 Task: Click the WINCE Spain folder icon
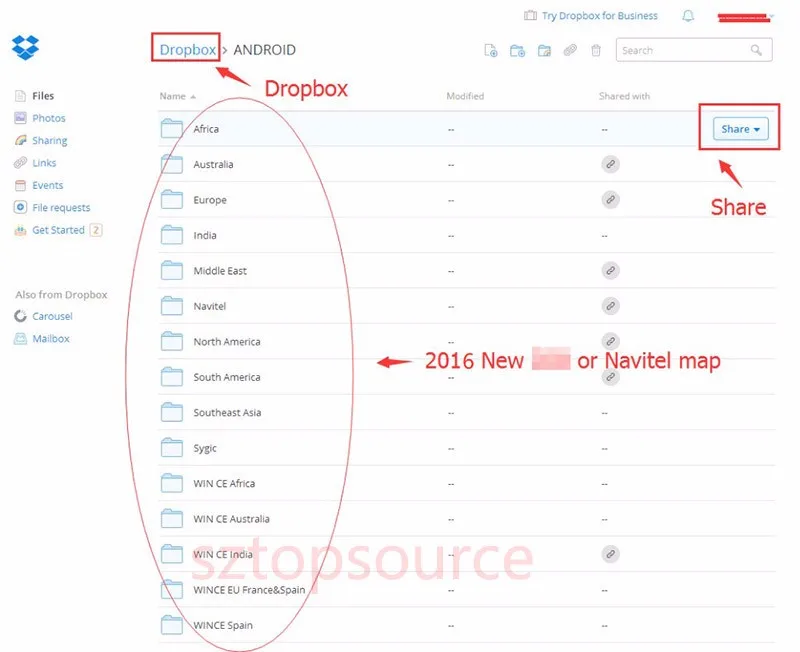click(171, 625)
